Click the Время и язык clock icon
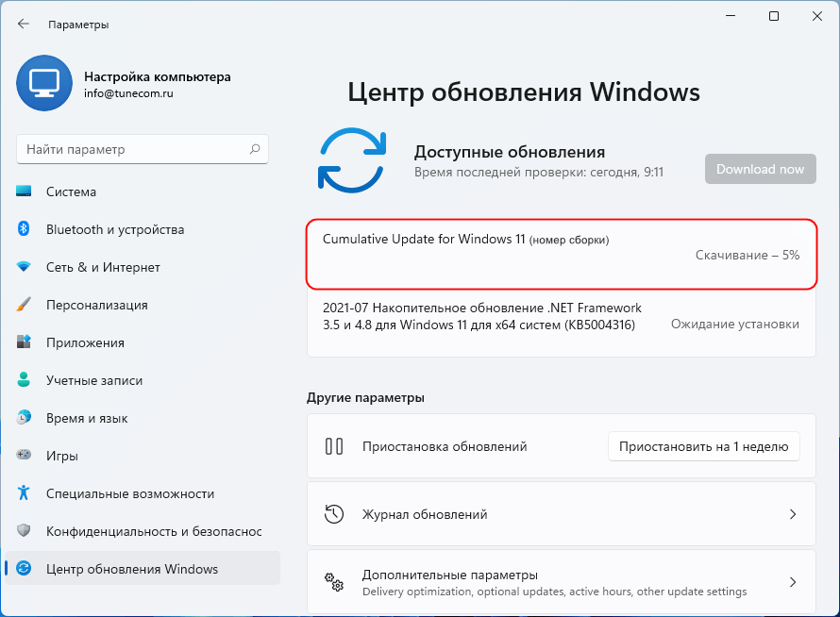The height and width of the screenshot is (617, 840). coord(24,417)
